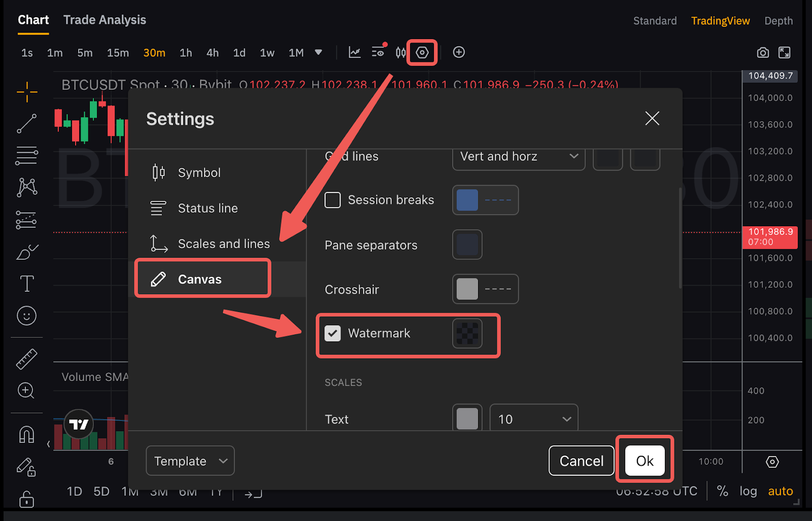Take a chart snapshot with camera icon

tap(762, 53)
